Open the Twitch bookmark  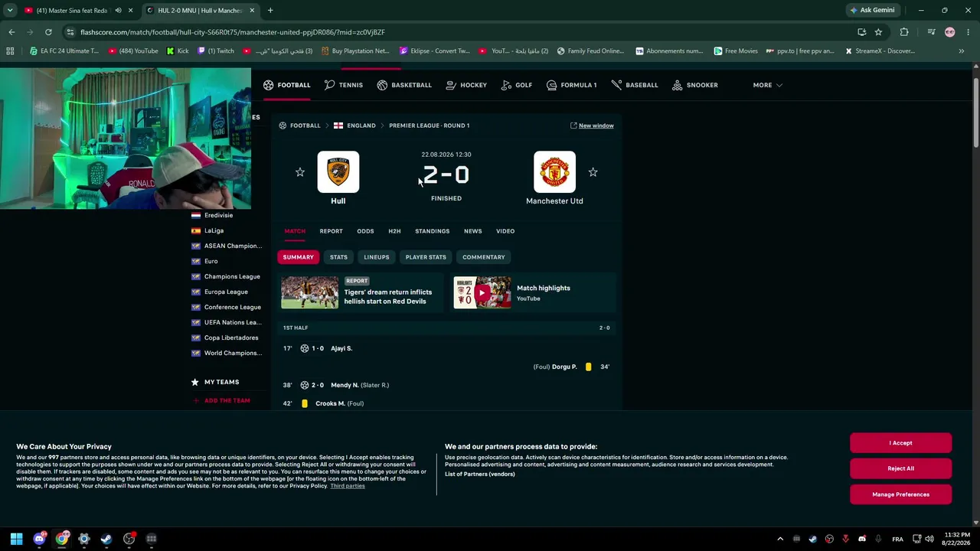point(216,51)
